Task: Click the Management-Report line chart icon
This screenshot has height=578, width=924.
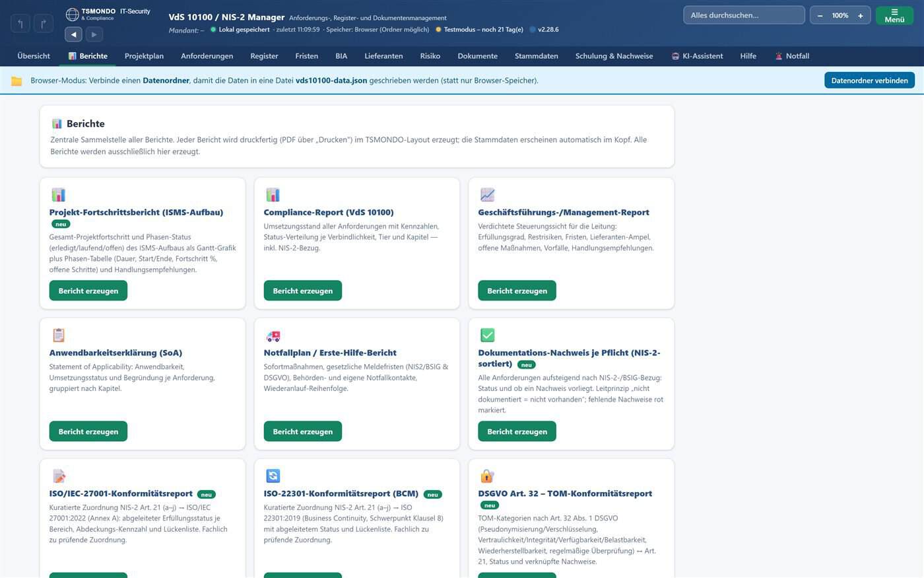Action: point(487,195)
